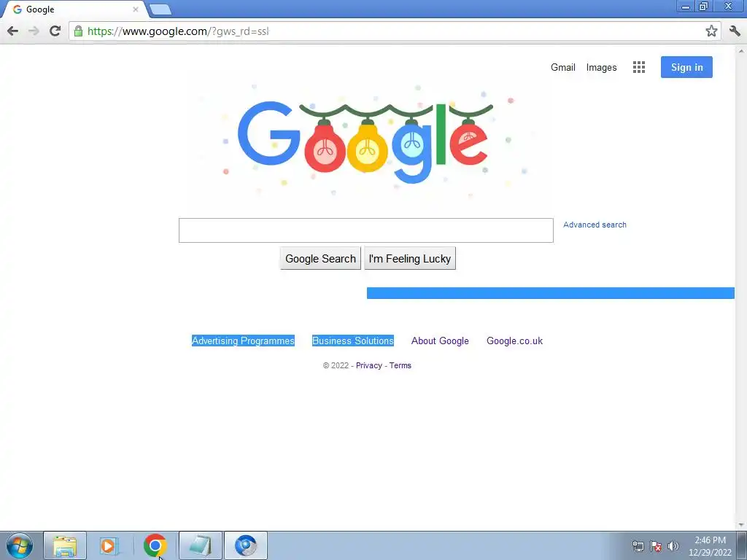Click the Show desktop strip beside the clock
The height and width of the screenshot is (560, 747).
[742, 545]
